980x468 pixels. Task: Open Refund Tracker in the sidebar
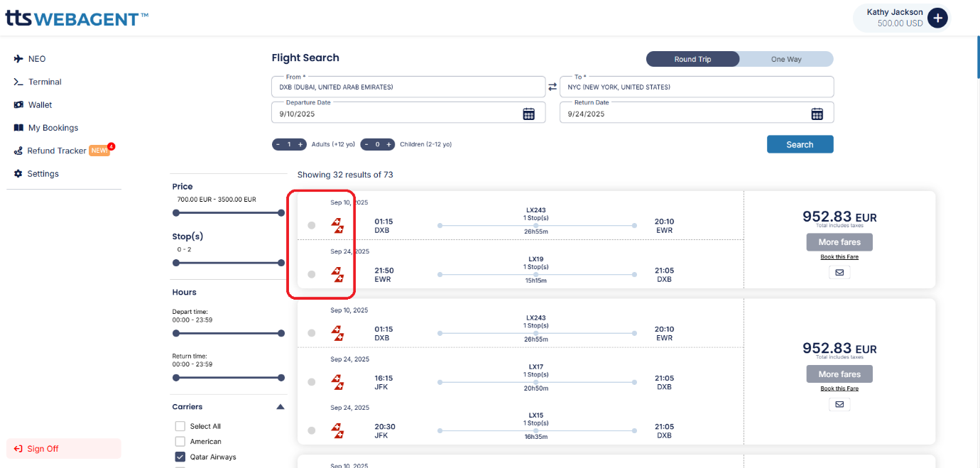tap(57, 151)
